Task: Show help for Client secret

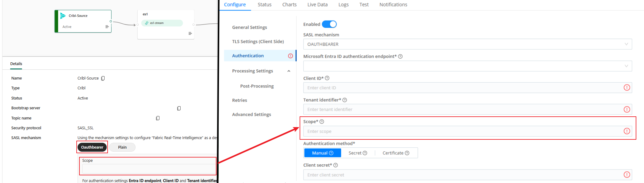Action: 335,165
